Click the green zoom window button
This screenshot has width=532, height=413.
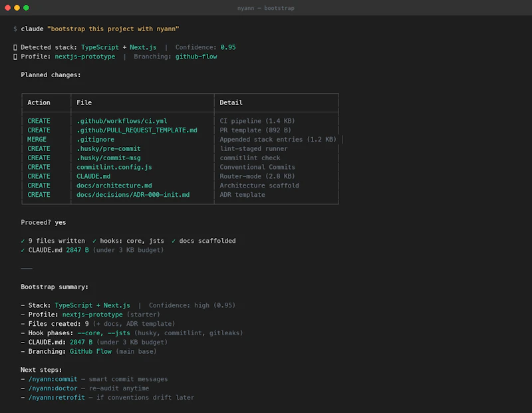26,8
